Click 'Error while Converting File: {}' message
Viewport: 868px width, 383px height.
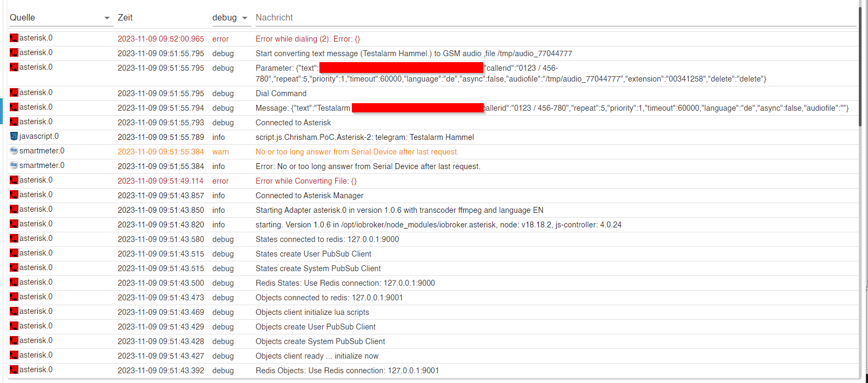coord(306,181)
